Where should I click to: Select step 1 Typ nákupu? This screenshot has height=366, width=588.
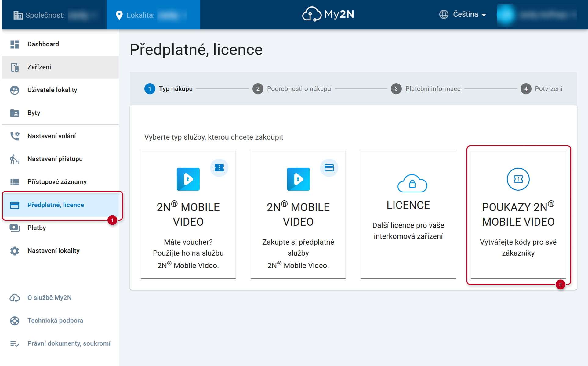pos(169,89)
